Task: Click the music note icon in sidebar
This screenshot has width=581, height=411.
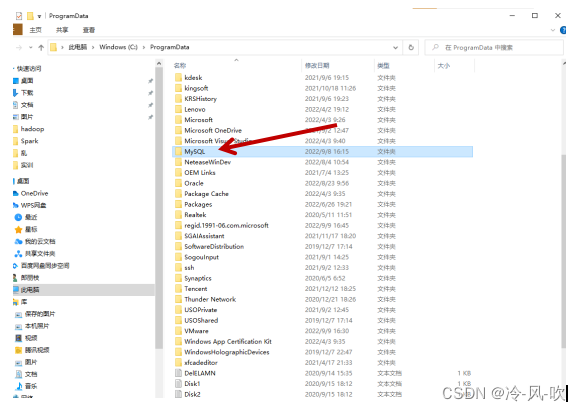Action: pyautogui.click(x=19, y=386)
